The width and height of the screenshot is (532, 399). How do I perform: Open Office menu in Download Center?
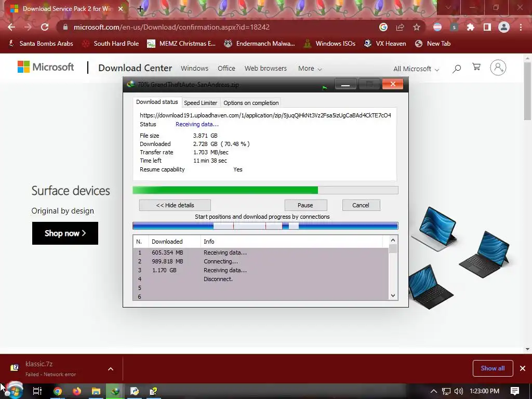click(227, 68)
